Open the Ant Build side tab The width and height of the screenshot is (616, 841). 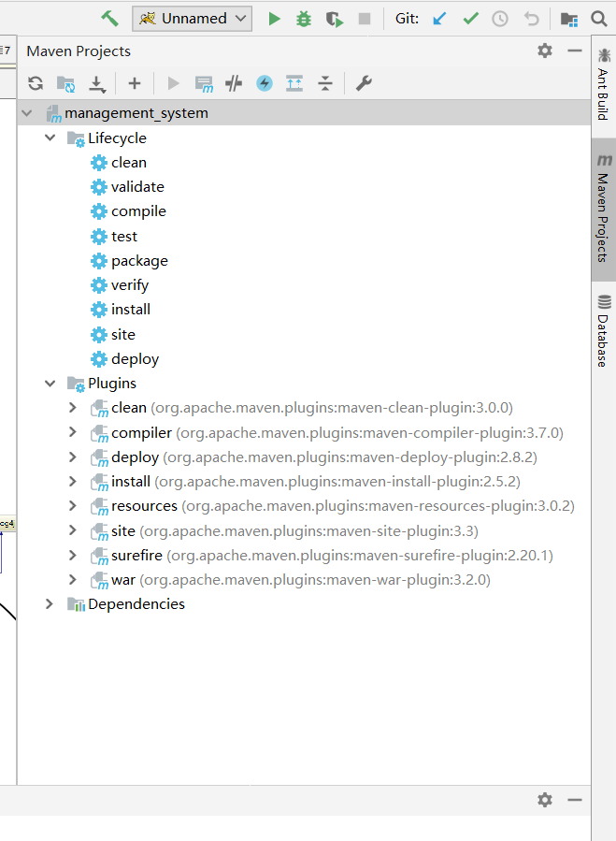604,84
